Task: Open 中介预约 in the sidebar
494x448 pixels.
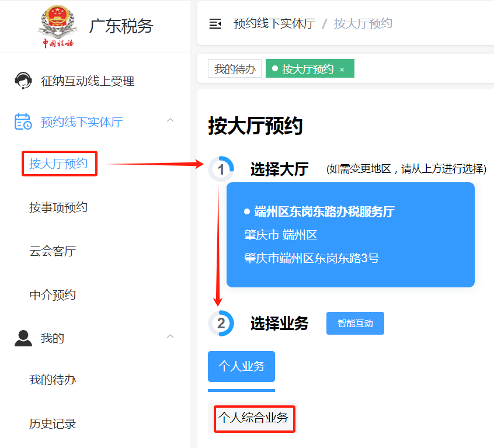Action: tap(53, 295)
